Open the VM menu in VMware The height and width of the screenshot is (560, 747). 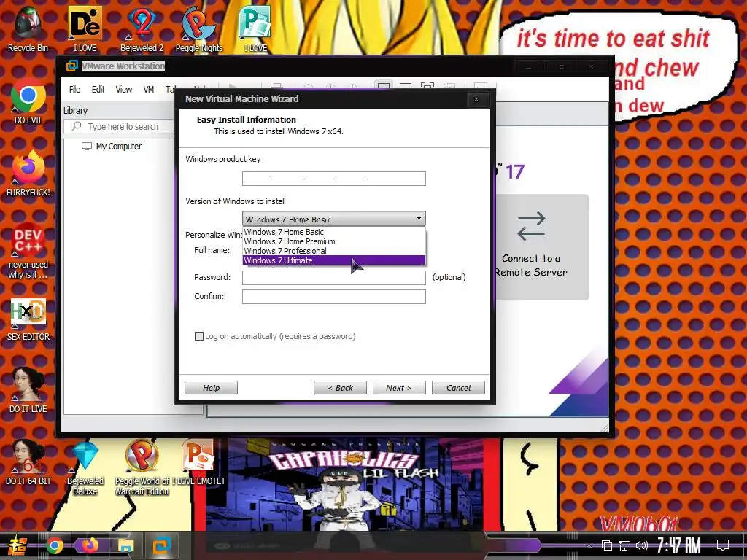(149, 90)
